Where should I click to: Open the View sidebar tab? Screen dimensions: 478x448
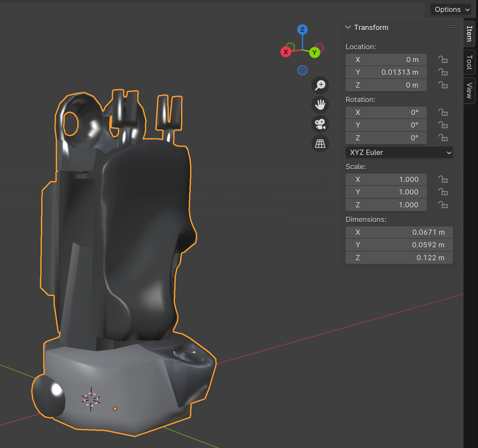click(x=469, y=91)
